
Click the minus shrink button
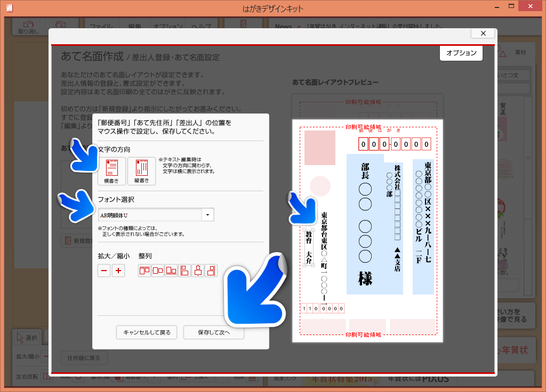[x=105, y=271]
